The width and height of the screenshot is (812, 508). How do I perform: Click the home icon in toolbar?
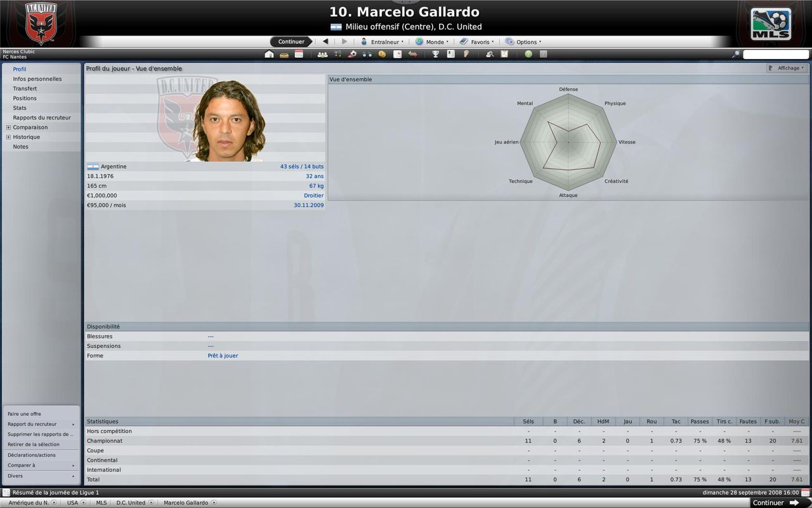coord(269,55)
